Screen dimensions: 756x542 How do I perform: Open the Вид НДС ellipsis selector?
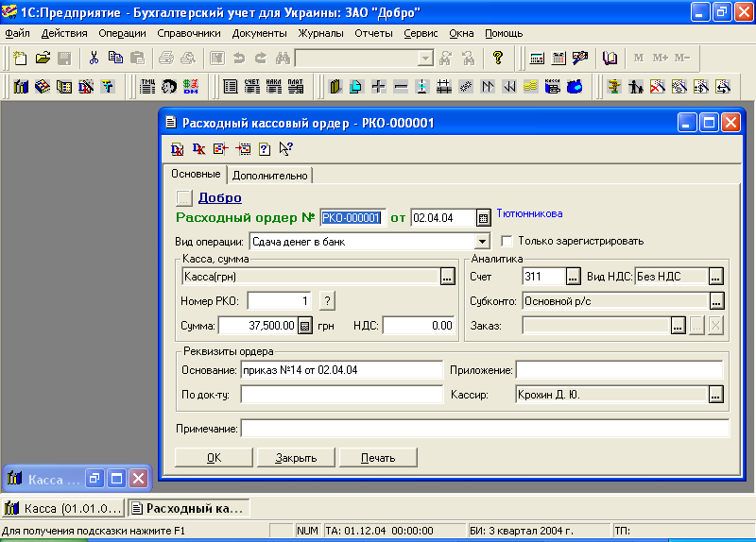pyautogui.click(x=716, y=277)
